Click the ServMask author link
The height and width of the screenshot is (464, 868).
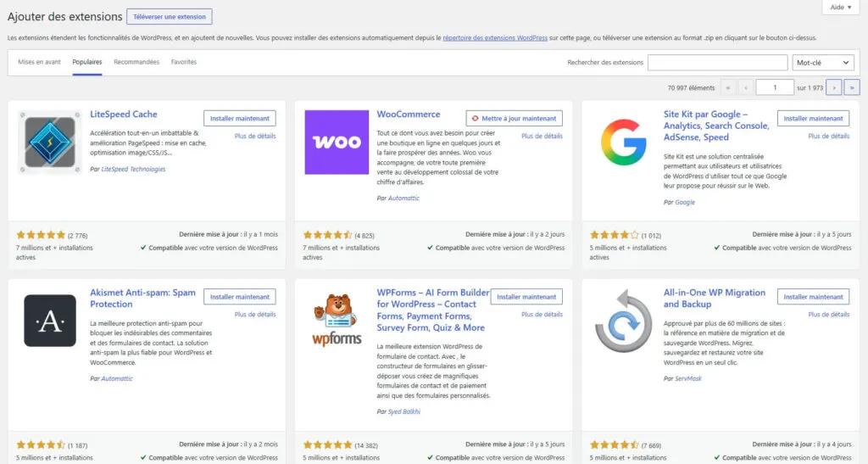coord(688,378)
